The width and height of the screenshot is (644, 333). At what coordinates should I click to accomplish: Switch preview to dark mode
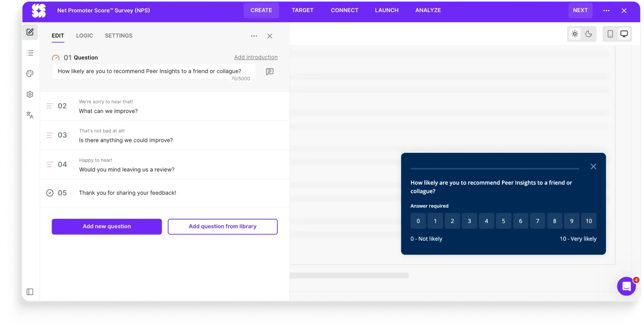click(589, 34)
